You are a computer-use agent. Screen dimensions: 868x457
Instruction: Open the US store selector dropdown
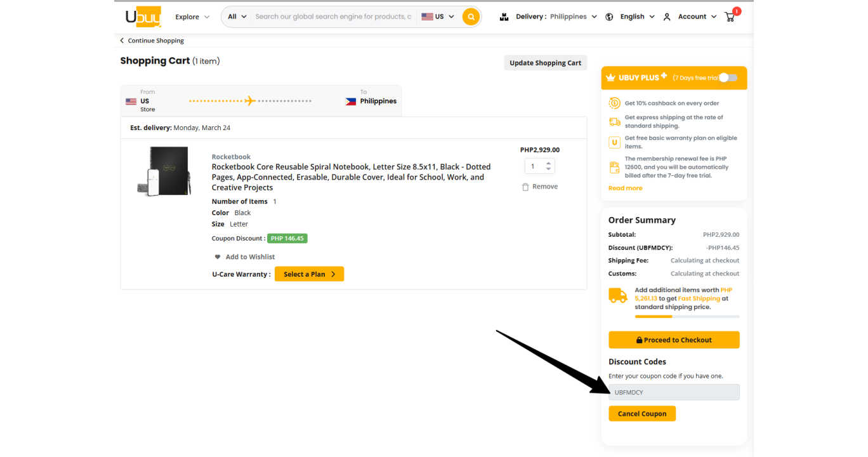pyautogui.click(x=438, y=17)
